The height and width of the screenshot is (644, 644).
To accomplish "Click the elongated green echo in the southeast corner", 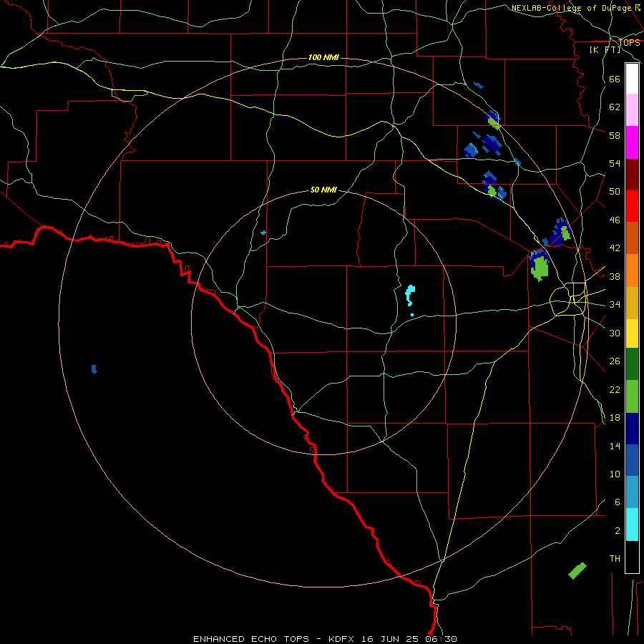I will pos(577,570).
